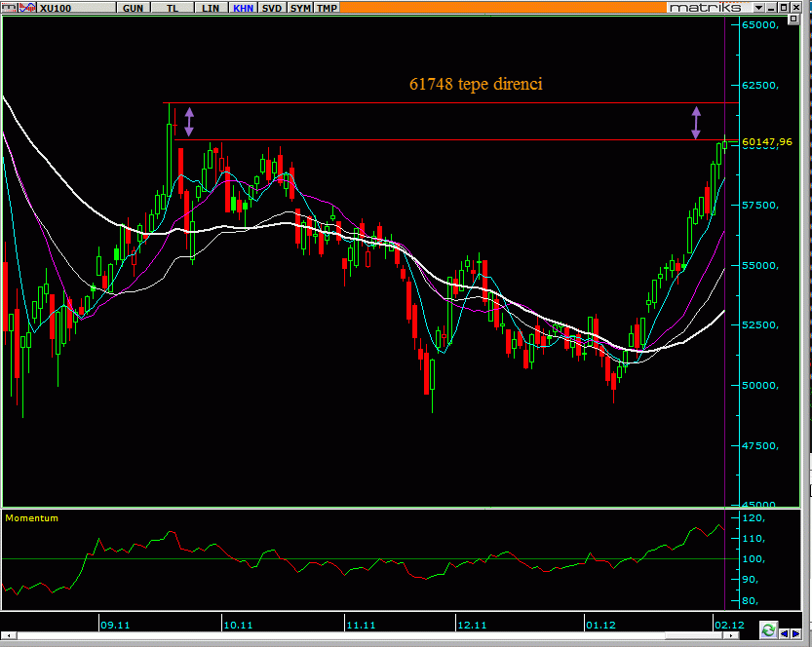Toggle the TL currency button
The width and height of the screenshot is (812, 647).
[173, 8]
